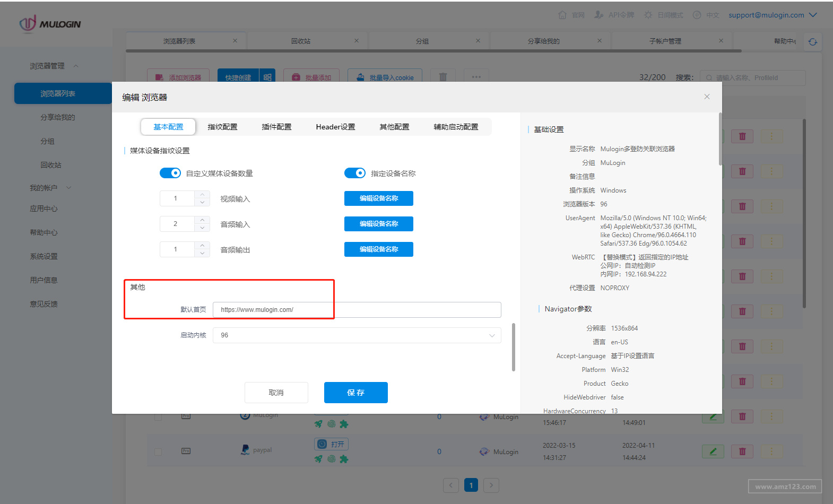Image resolution: width=833 pixels, height=504 pixels.
Task: Click pagination next-page arrow
Action: pos(491,485)
